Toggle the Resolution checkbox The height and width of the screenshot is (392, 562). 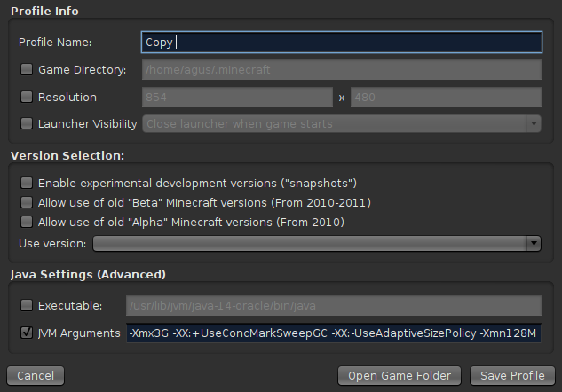click(x=27, y=97)
